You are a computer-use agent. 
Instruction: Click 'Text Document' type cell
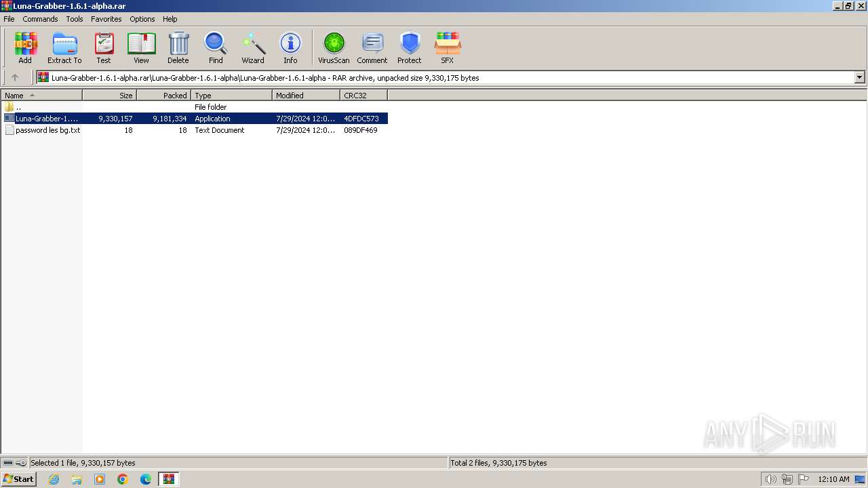[x=220, y=130]
